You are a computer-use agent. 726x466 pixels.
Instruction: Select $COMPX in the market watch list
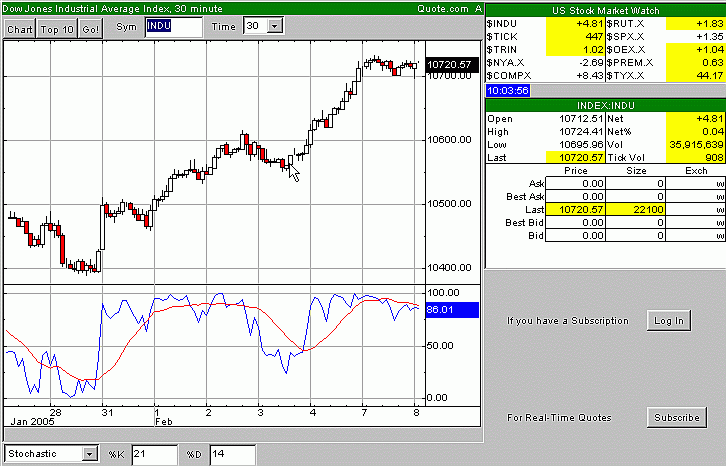coord(507,74)
